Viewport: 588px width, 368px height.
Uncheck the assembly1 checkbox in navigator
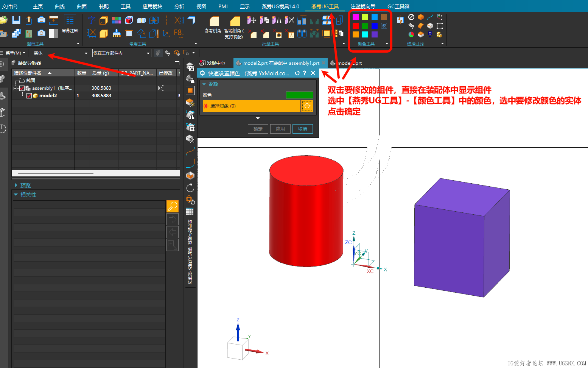tap(22, 88)
